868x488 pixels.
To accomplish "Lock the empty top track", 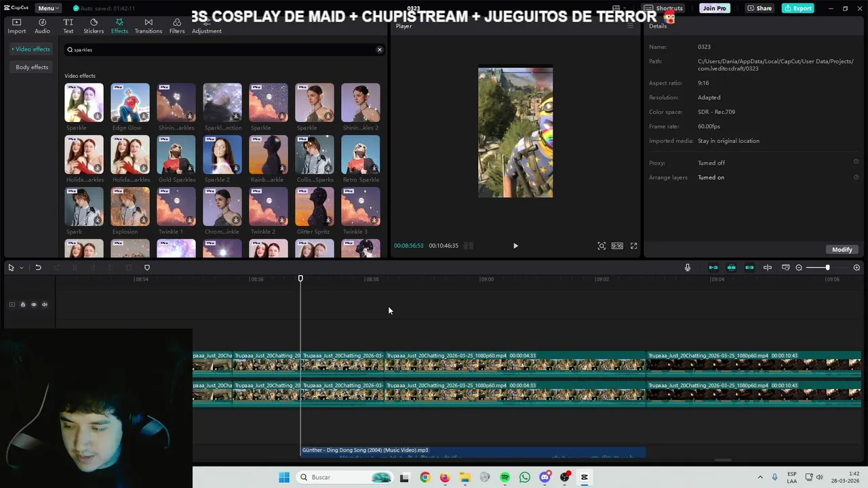I will pos(22,304).
